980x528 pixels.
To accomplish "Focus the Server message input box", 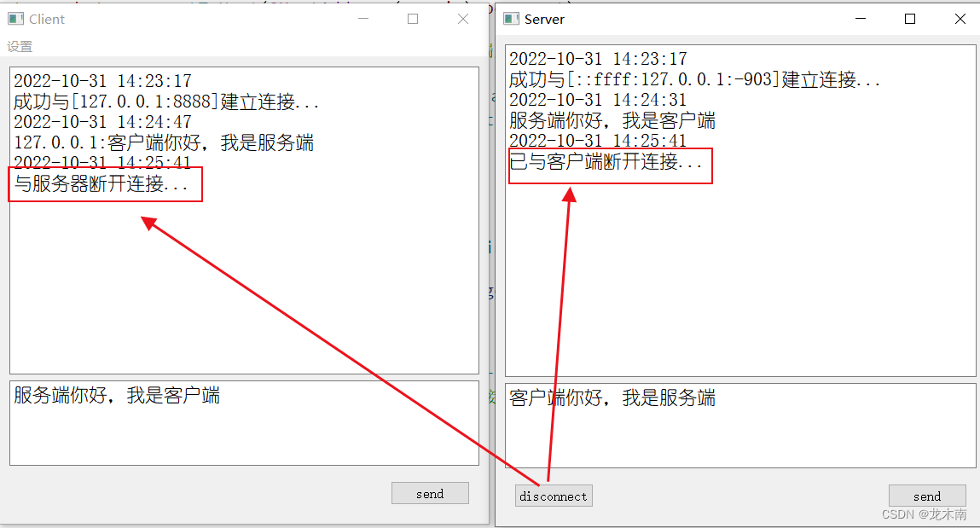I will (x=740, y=426).
